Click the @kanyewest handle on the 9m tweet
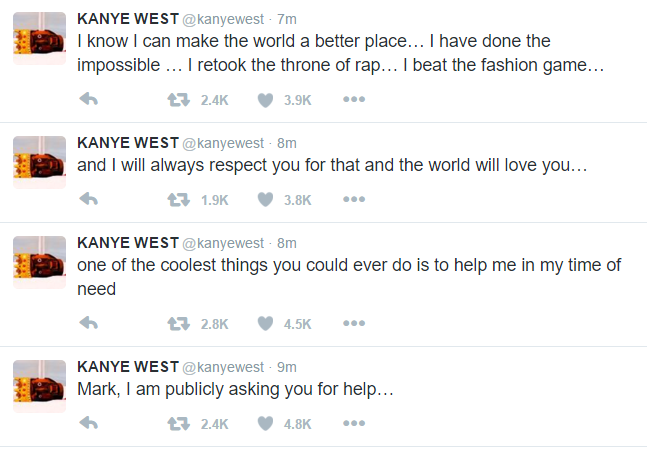Viewport: 647px width, 451px height. coord(222,367)
